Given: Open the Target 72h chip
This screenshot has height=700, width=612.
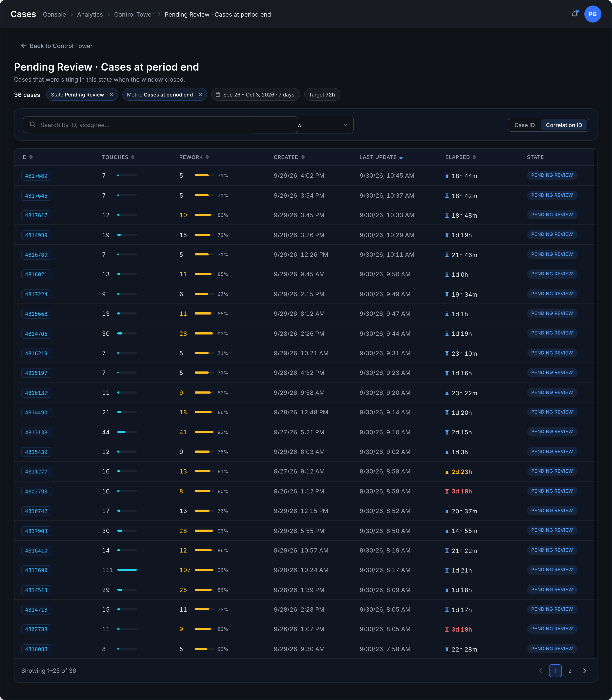Looking at the screenshot, I should [x=322, y=95].
